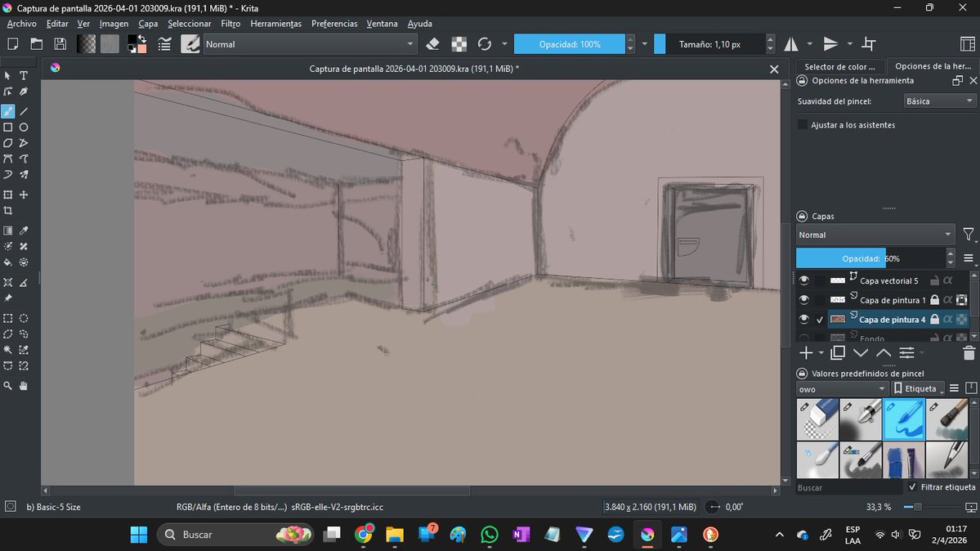Create a new document from toolbar

pyautogui.click(x=12, y=44)
